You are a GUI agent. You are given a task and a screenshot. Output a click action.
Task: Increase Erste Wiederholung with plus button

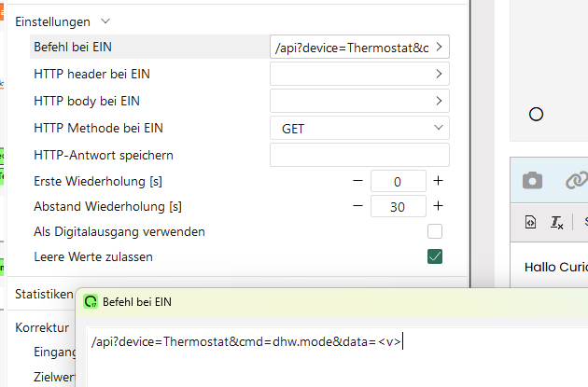438,181
